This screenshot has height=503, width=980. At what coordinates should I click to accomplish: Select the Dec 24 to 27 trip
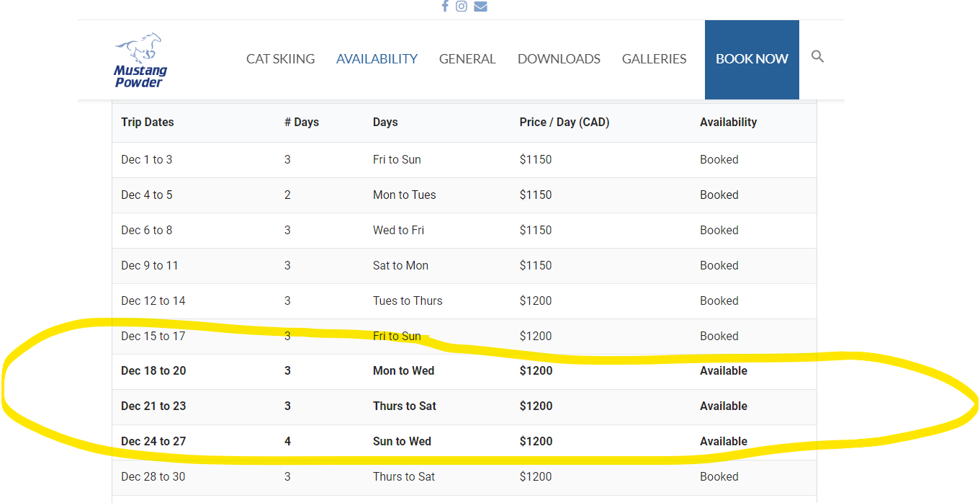(153, 442)
